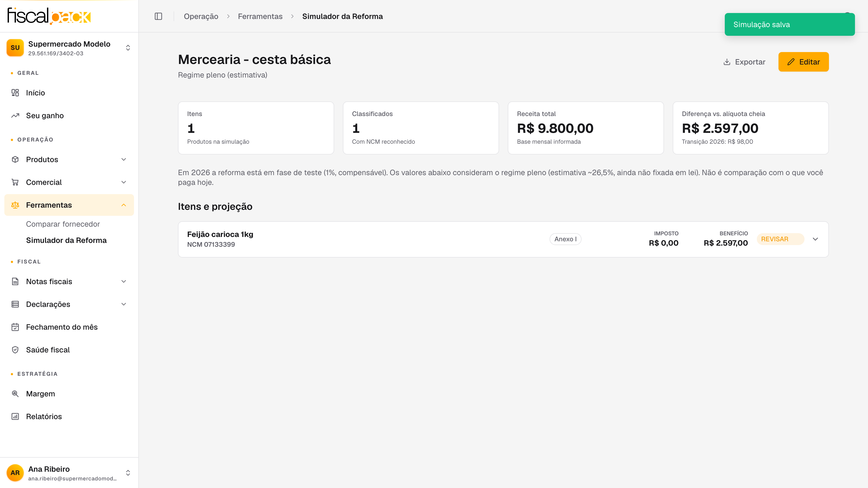
Task: Click the Itens summary card
Action: (256, 128)
